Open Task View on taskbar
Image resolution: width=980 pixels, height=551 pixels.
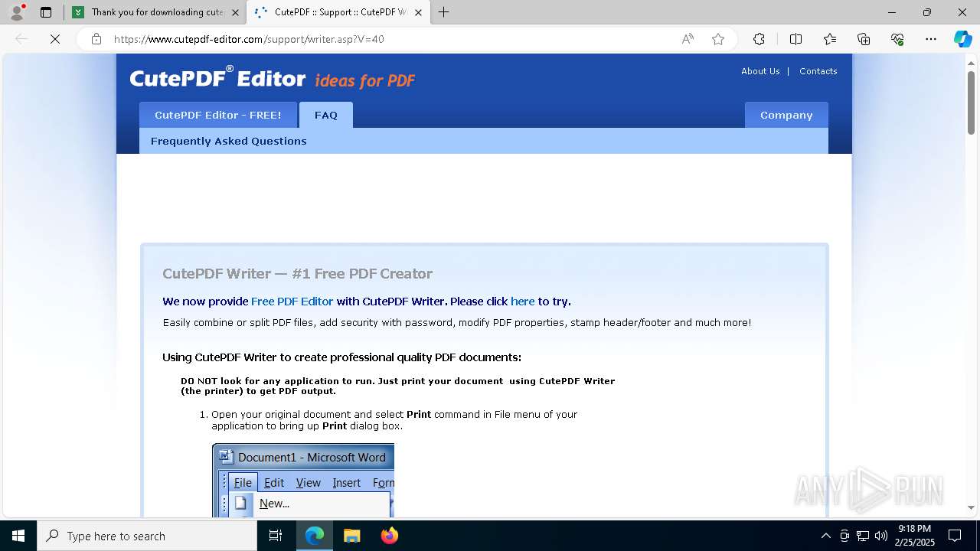276,536
